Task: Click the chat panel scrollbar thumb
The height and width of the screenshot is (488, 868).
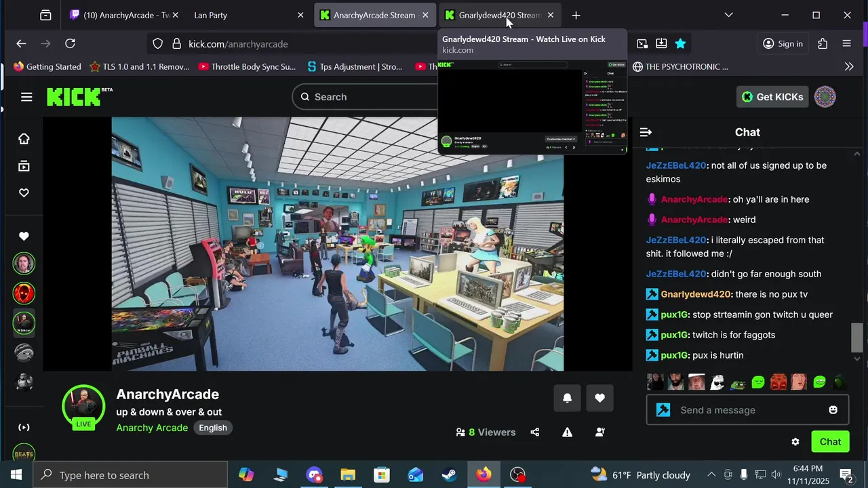Action: 857,338
